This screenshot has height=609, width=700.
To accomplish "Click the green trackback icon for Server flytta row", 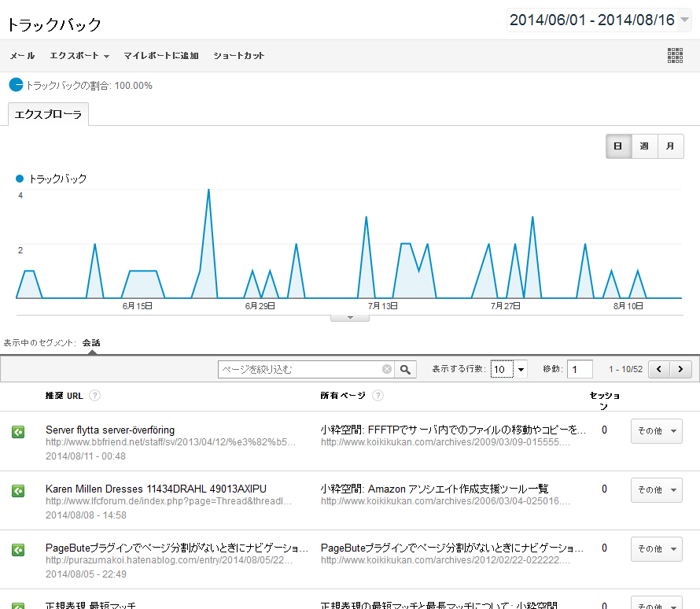I will pos(18,432).
